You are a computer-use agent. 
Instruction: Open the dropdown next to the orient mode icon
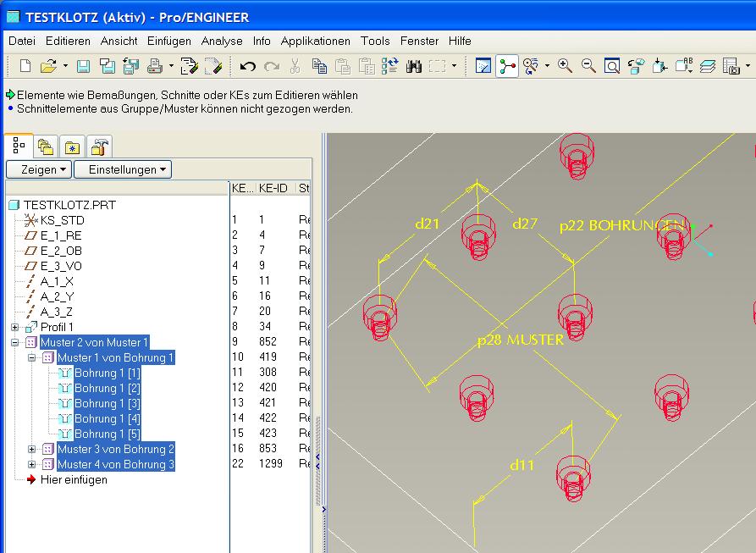click(x=547, y=65)
